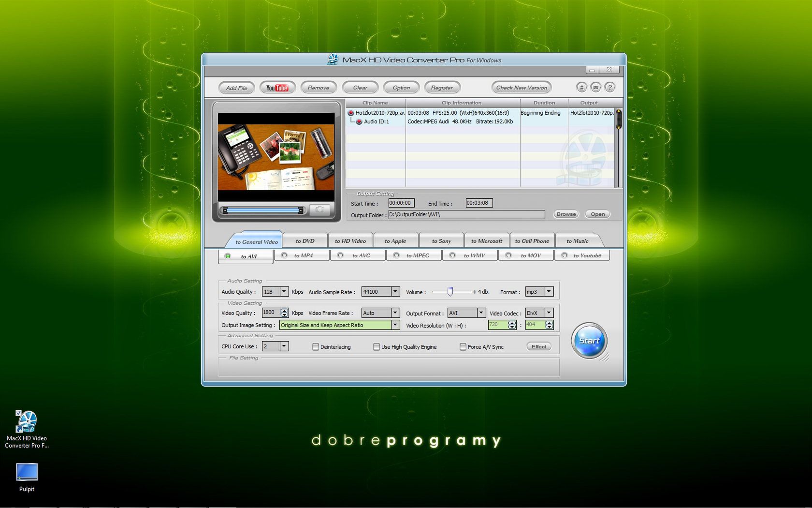
Task: Adjust the video height 404 spinner
Action: [549, 325]
